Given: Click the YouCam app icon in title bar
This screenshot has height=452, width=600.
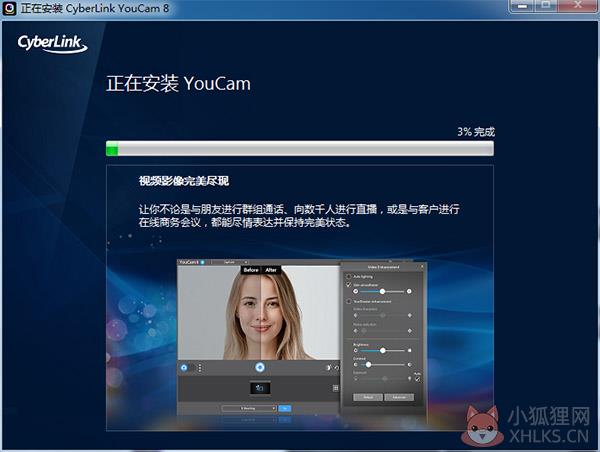Looking at the screenshot, I should pos(9,8).
